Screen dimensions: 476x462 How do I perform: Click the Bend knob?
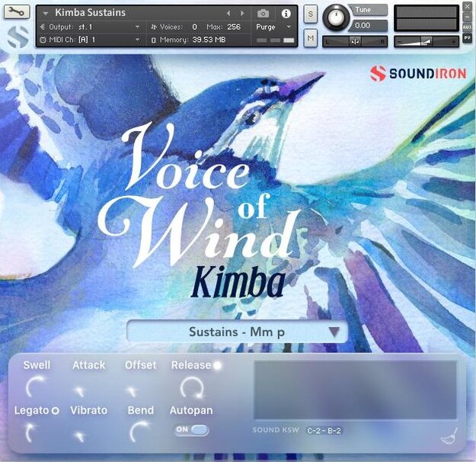(x=139, y=431)
